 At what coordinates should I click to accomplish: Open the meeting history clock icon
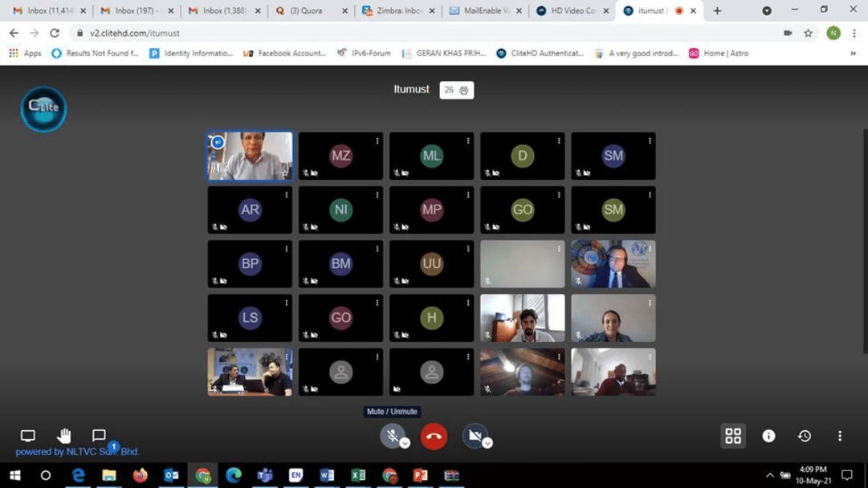click(x=805, y=436)
